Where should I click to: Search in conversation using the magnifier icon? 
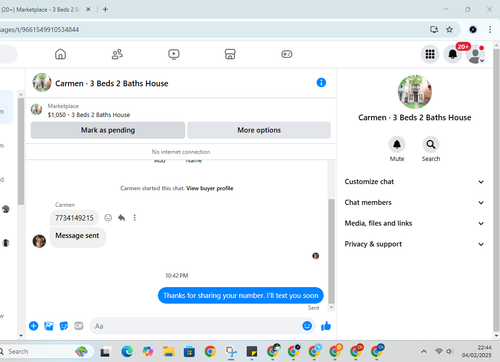point(431,145)
